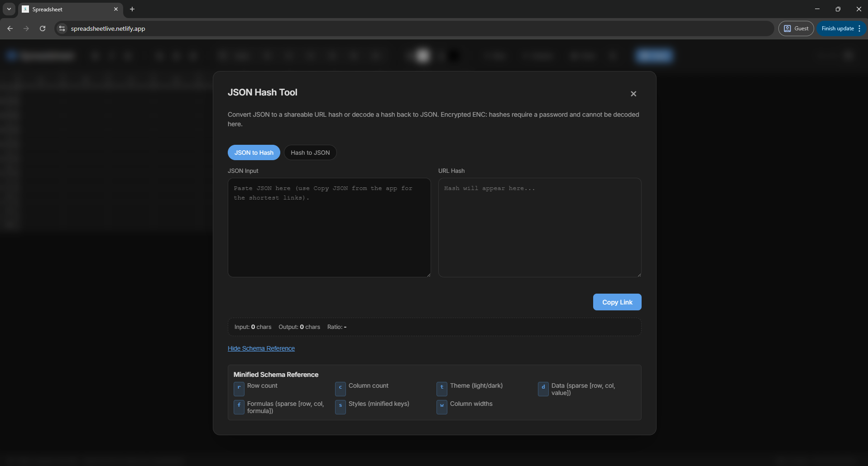
Task: Go back using the browser back arrow
Action: point(10,29)
